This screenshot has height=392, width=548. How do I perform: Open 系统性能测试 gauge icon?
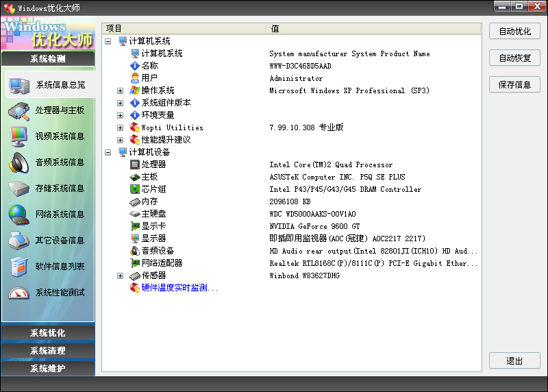tap(18, 293)
